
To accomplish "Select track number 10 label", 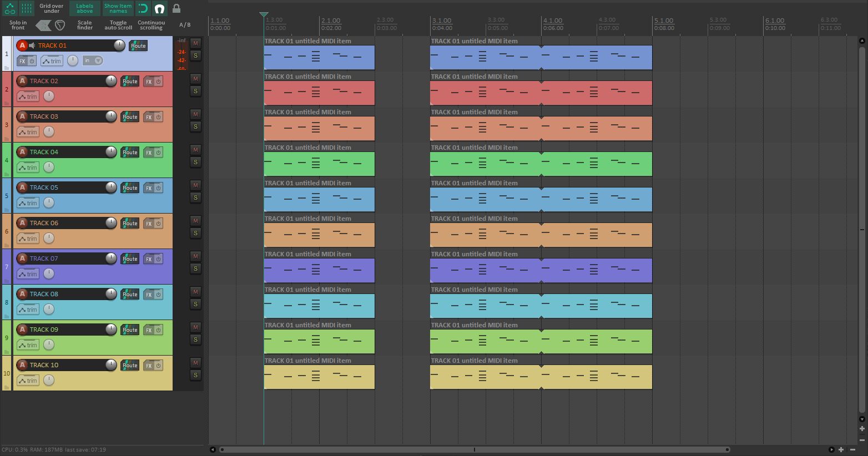I will 7,373.
